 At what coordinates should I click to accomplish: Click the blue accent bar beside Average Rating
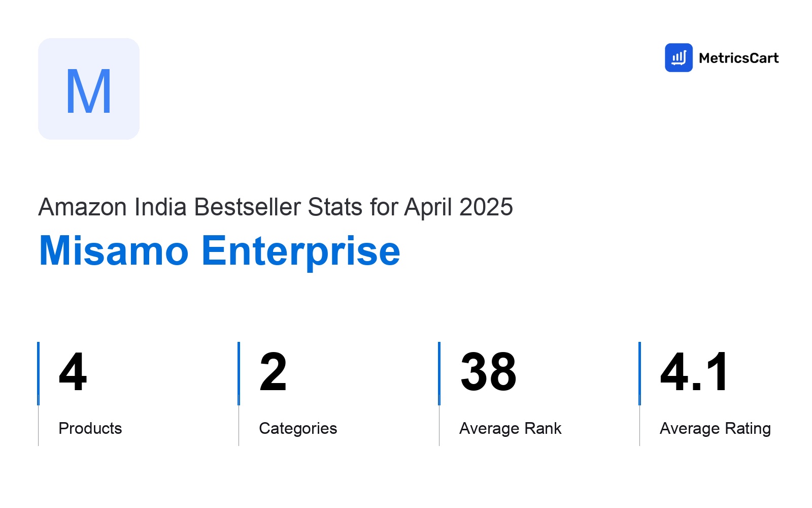[639, 373]
